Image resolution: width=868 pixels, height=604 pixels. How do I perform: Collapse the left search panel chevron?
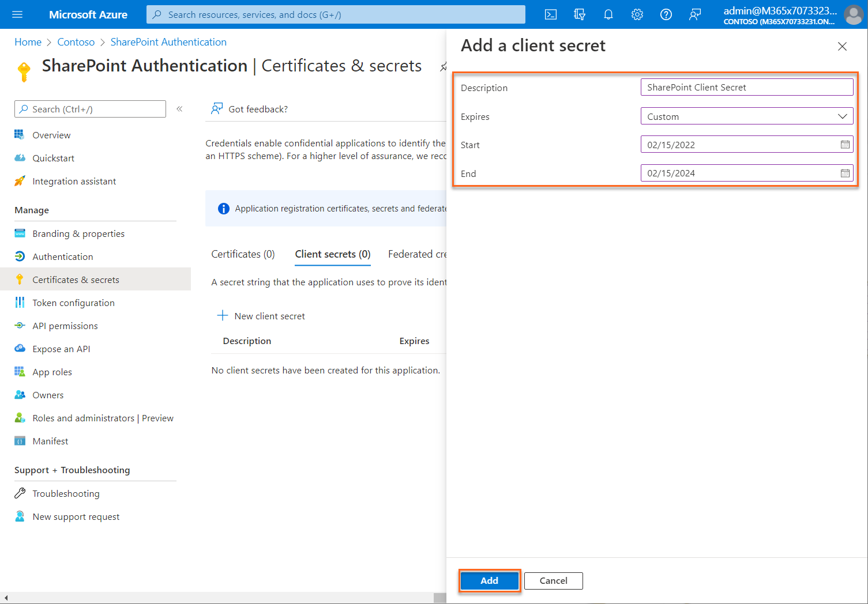(179, 108)
